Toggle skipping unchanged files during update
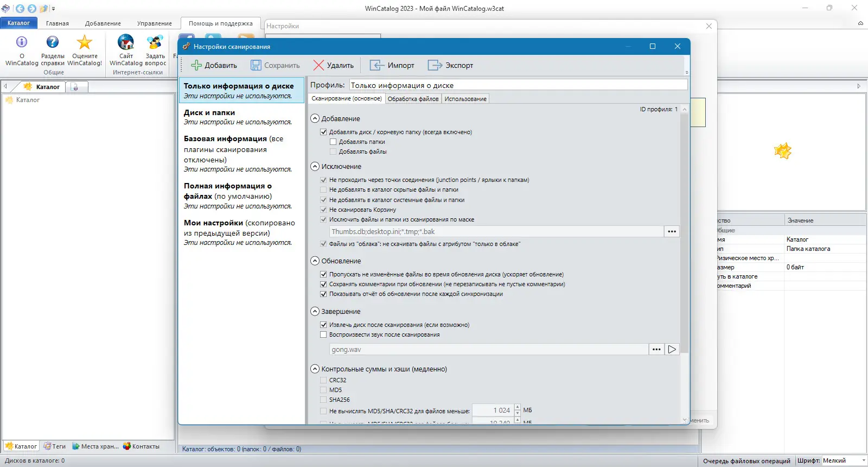The height and width of the screenshot is (467, 868). [x=323, y=274]
